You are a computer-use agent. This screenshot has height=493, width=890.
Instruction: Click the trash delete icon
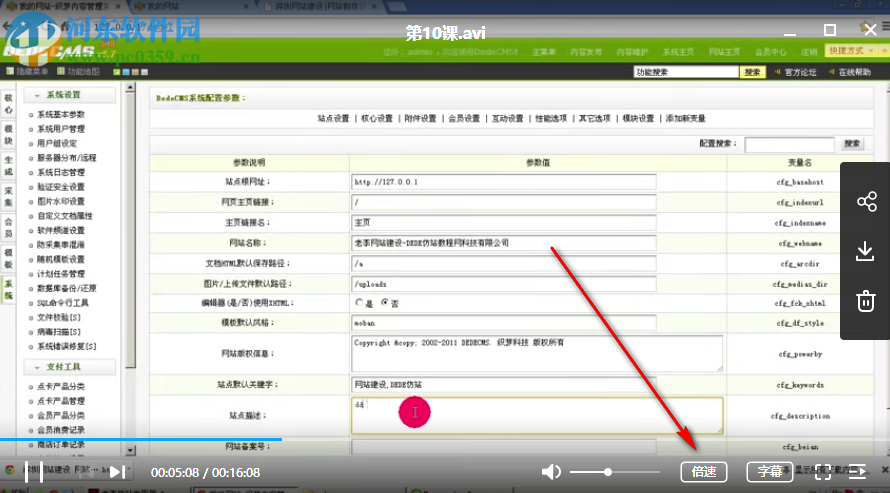pos(866,301)
